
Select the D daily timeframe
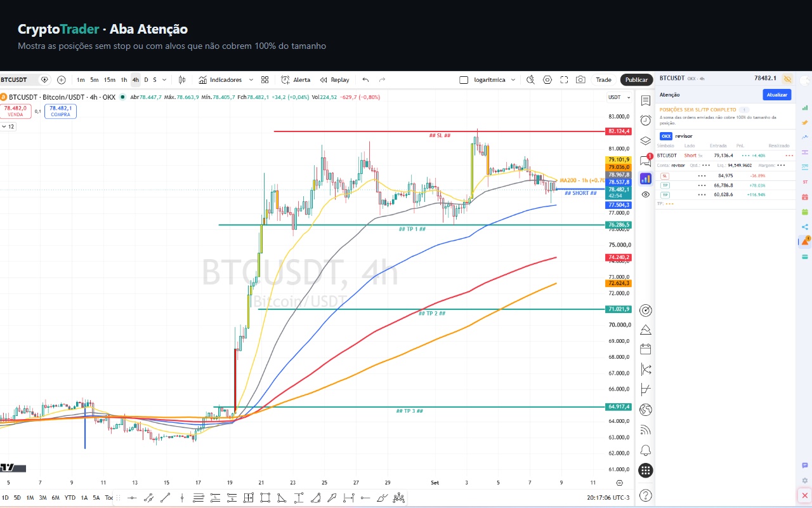146,80
